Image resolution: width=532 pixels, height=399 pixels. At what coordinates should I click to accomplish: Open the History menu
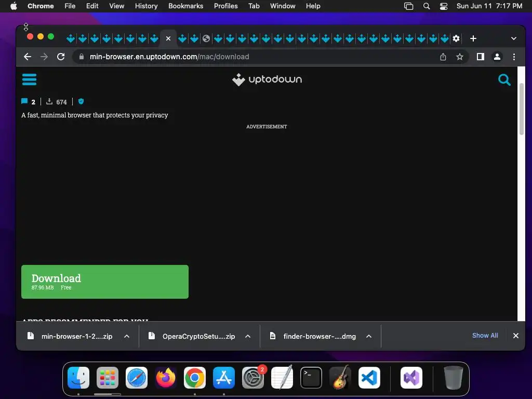tap(146, 6)
